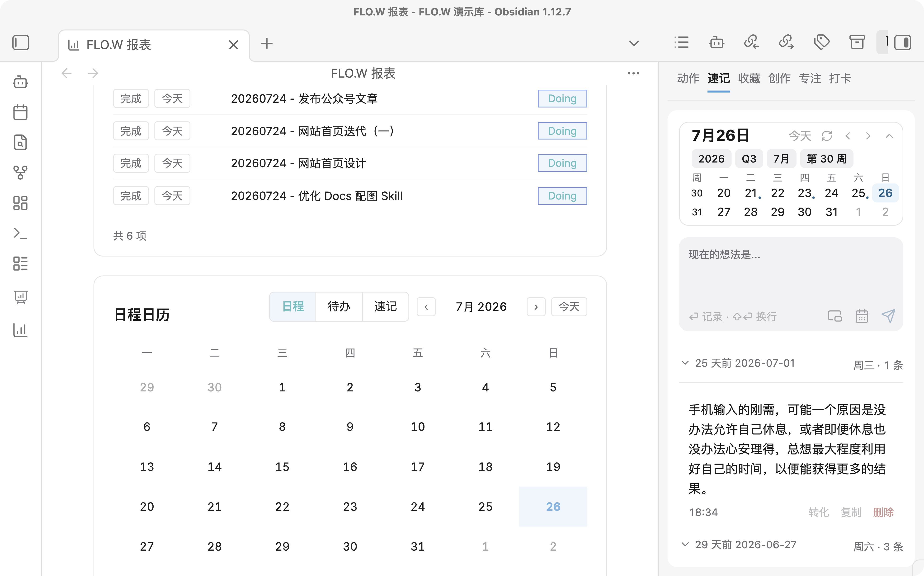
Task: Mark 发布公众号文章 task as 完成
Action: (131, 99)
